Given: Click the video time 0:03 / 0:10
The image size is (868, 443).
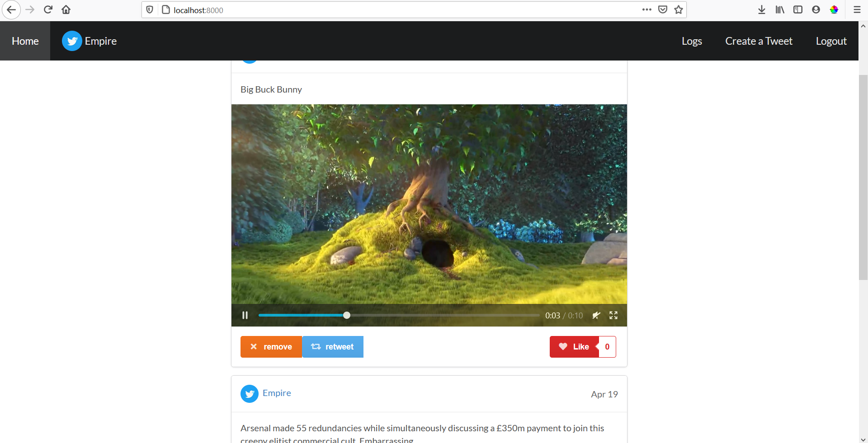Looking at the screenshot, I should [564, 316].
